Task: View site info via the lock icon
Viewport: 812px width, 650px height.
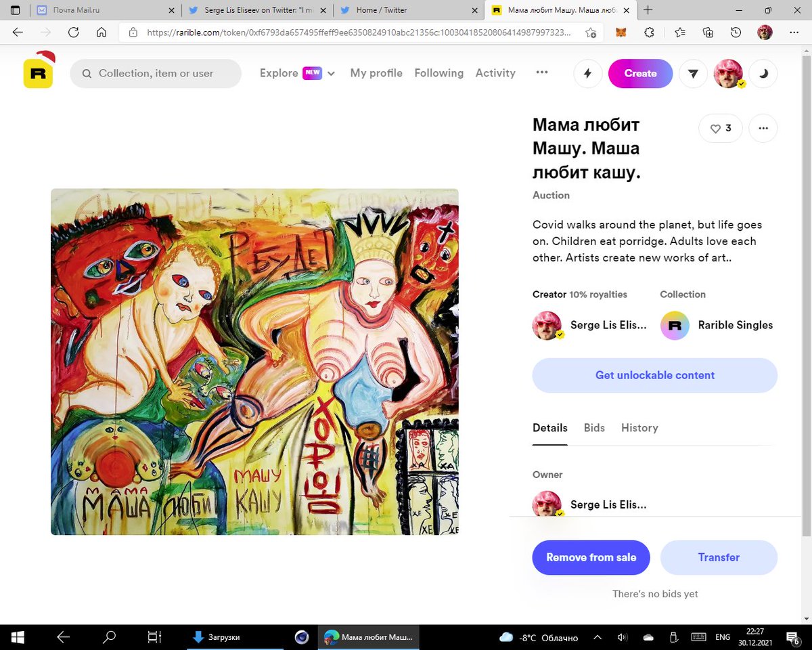Action: pyautogui.click(x=133, y=32)
